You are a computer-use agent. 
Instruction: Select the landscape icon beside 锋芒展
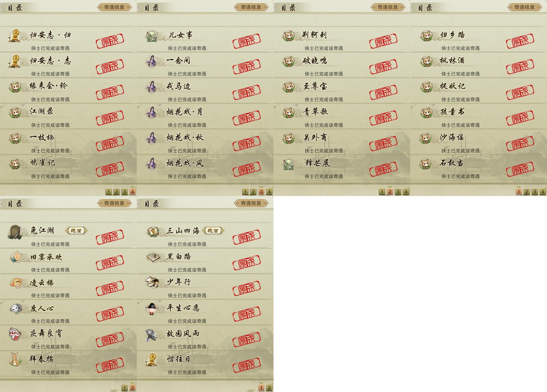click(x=289, y=164)
